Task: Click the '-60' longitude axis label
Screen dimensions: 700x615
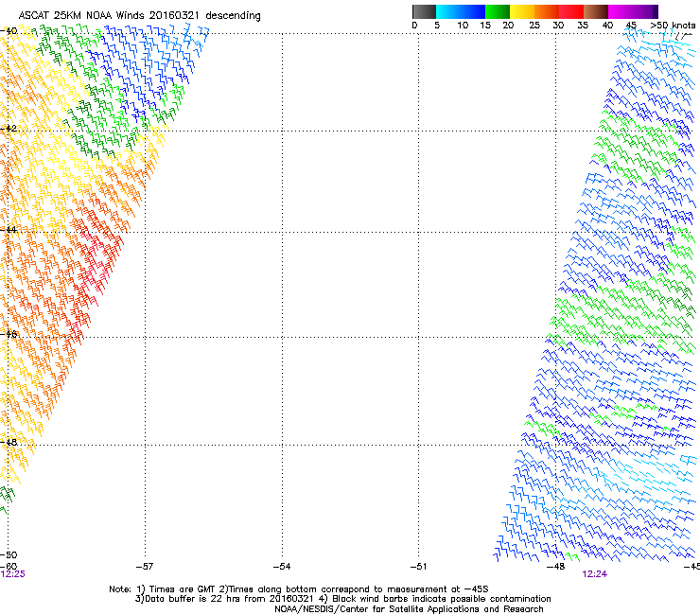Action: pos(9,567)
